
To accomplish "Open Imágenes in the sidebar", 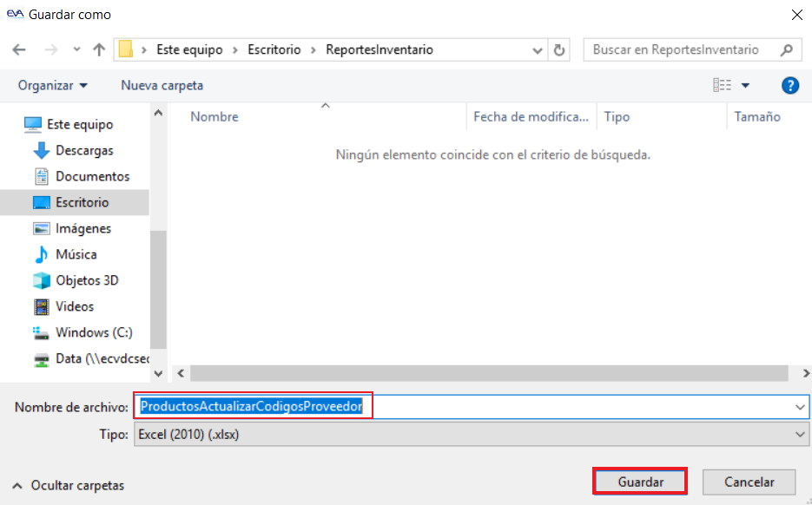I will pyautogui.click(x=83, y=228).
